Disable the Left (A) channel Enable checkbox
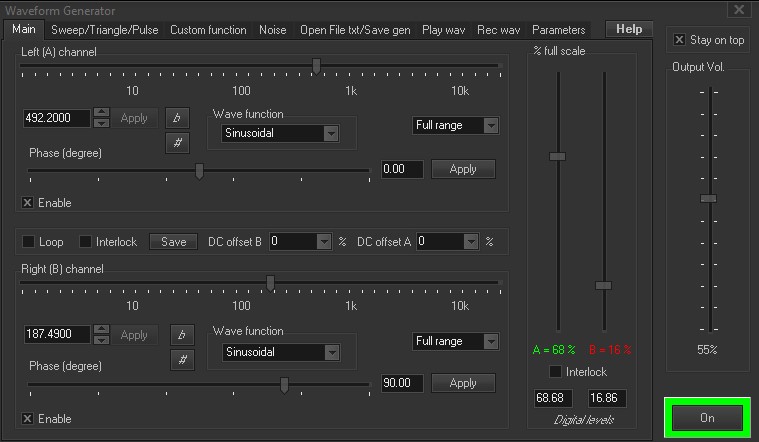759x442 pixels. pyautogui.click(x=28, y=202)
